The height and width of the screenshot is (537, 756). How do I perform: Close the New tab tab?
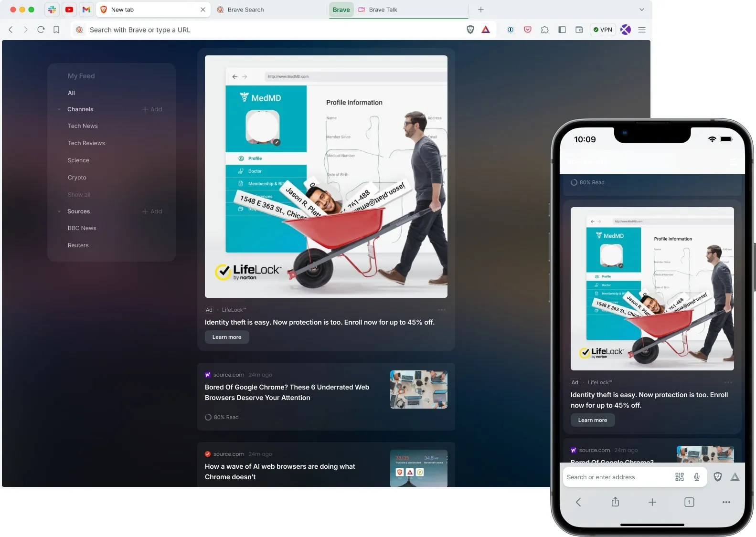[203, 10]
